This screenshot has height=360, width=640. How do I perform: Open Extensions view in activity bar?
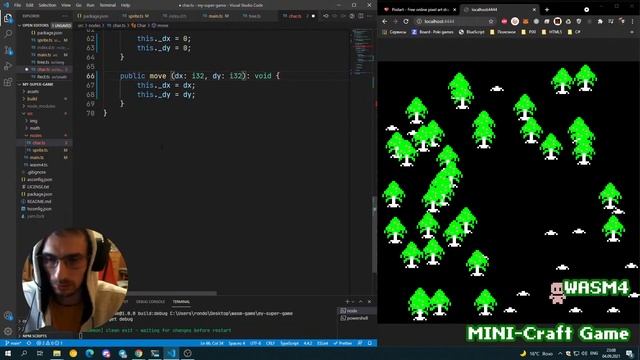click(8, 82)
